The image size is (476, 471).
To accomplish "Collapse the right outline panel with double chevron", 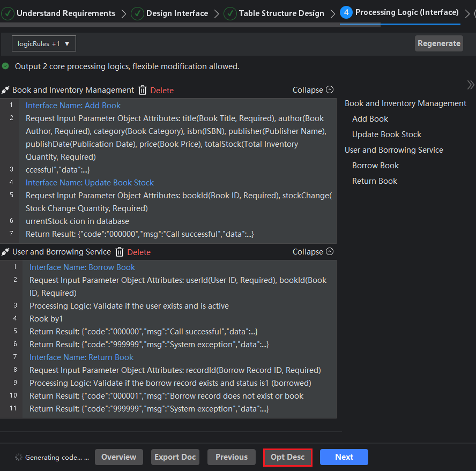I will pyautogui.click(x=470, y=85).
